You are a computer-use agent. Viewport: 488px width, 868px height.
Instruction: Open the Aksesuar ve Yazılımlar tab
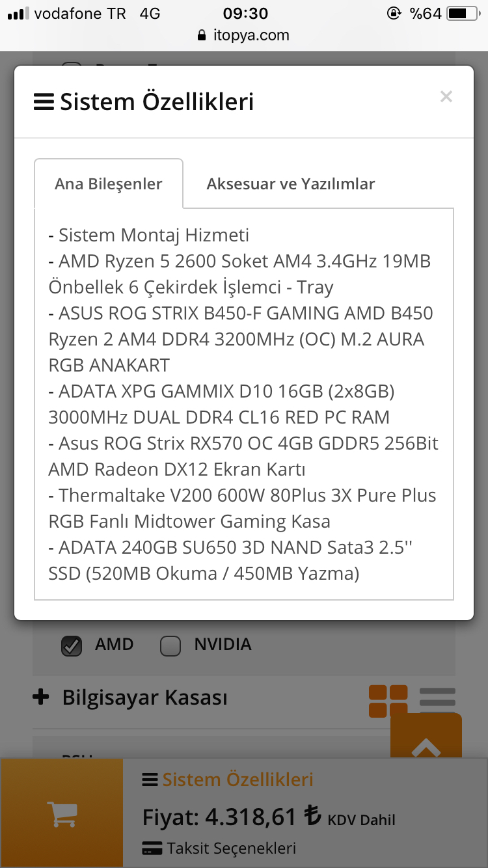pyautogui.click(x=291, y=183)
